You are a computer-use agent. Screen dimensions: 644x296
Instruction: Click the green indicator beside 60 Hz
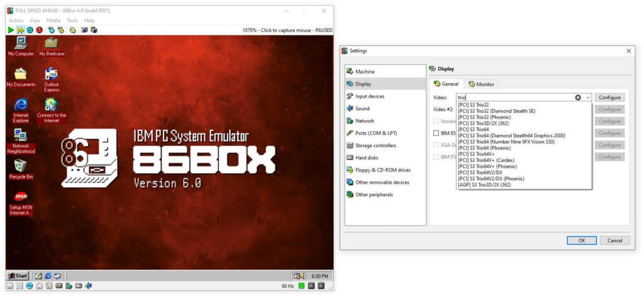coord(302,286)
